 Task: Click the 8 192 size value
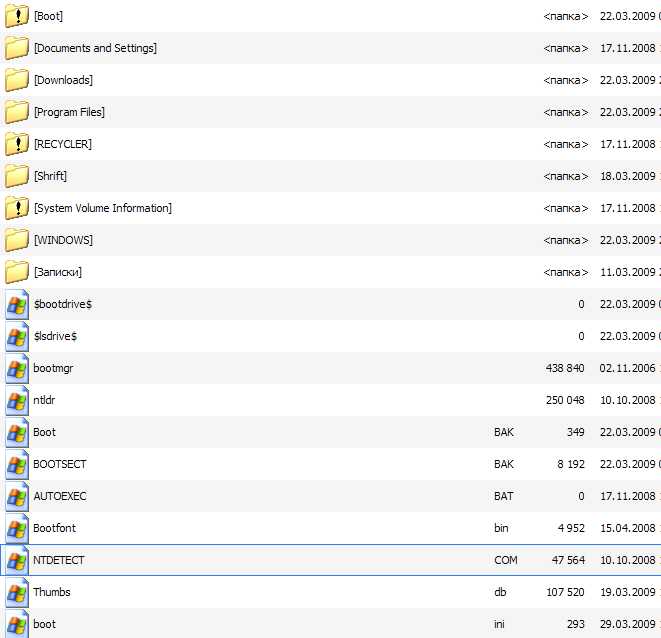[571, 465]
